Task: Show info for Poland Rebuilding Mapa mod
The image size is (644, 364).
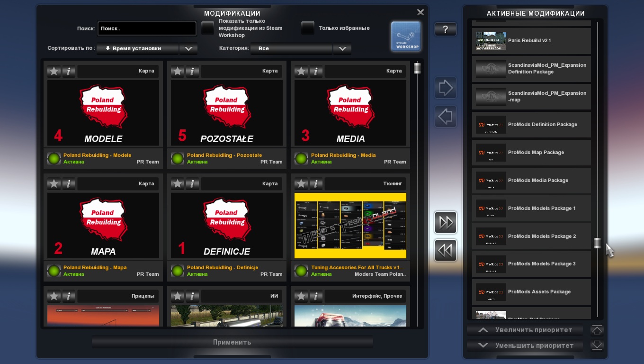Action: click(x=69, y=183)
